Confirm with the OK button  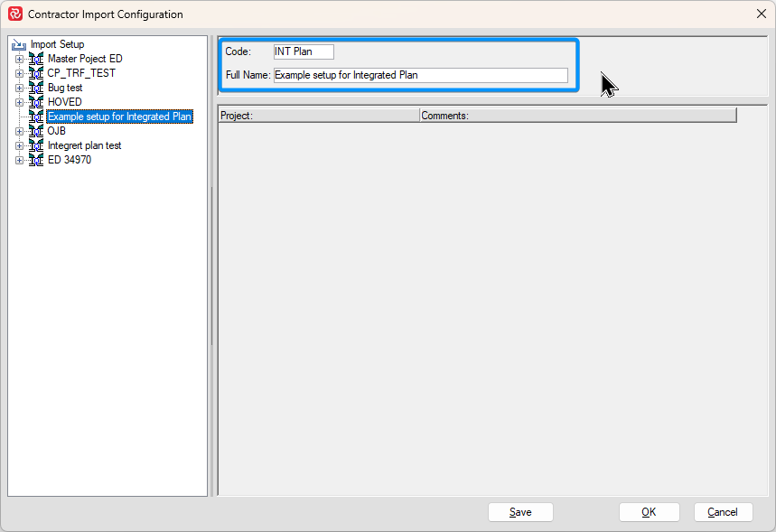(649, 512)
